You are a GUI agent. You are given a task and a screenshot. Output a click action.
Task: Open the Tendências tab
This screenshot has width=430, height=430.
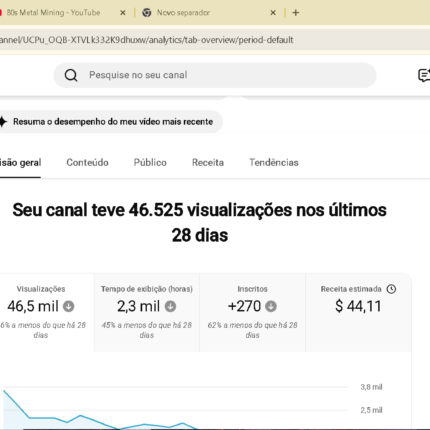point(274,163)
